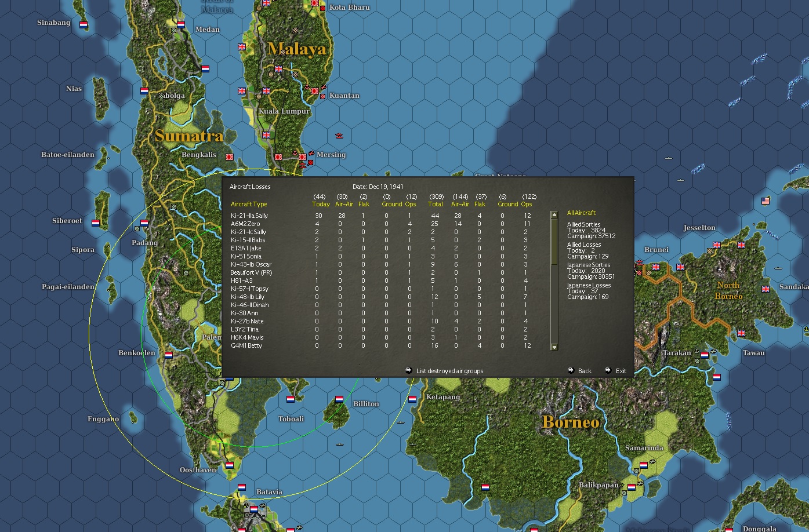Click the Batavia map label
809x532 pixels.
click(x=269, y=492)
